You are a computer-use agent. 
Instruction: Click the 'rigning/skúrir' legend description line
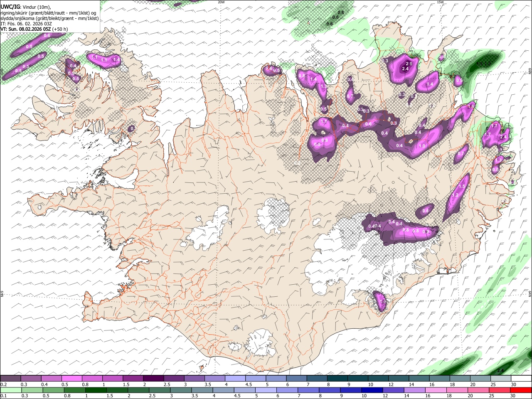(49, 13)
